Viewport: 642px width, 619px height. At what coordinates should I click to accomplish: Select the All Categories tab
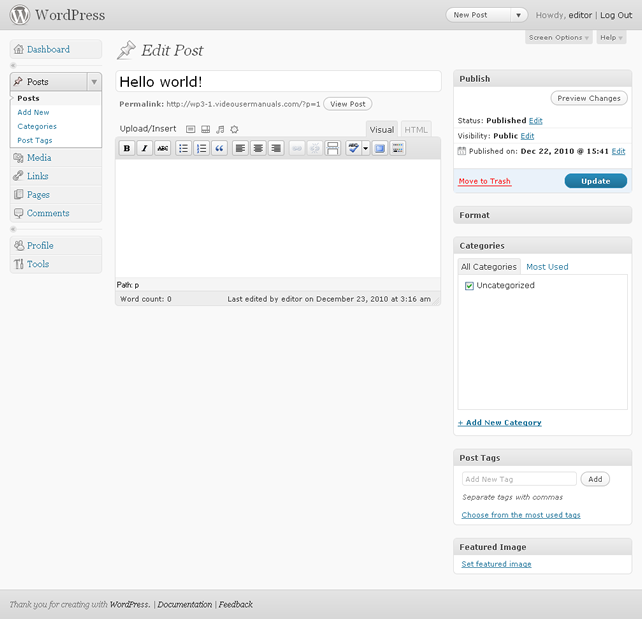click(489, 267)
